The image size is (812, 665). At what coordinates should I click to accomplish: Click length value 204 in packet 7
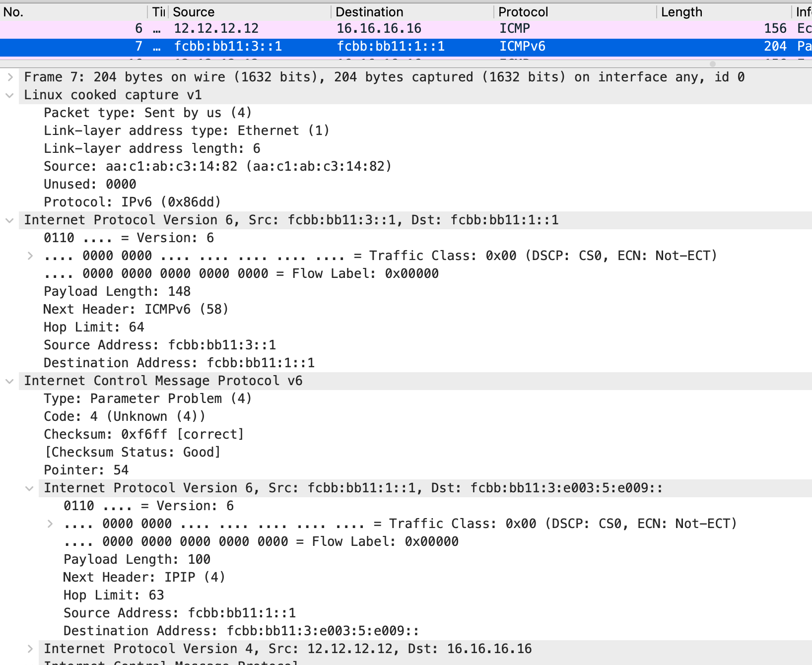click(775, 46)
